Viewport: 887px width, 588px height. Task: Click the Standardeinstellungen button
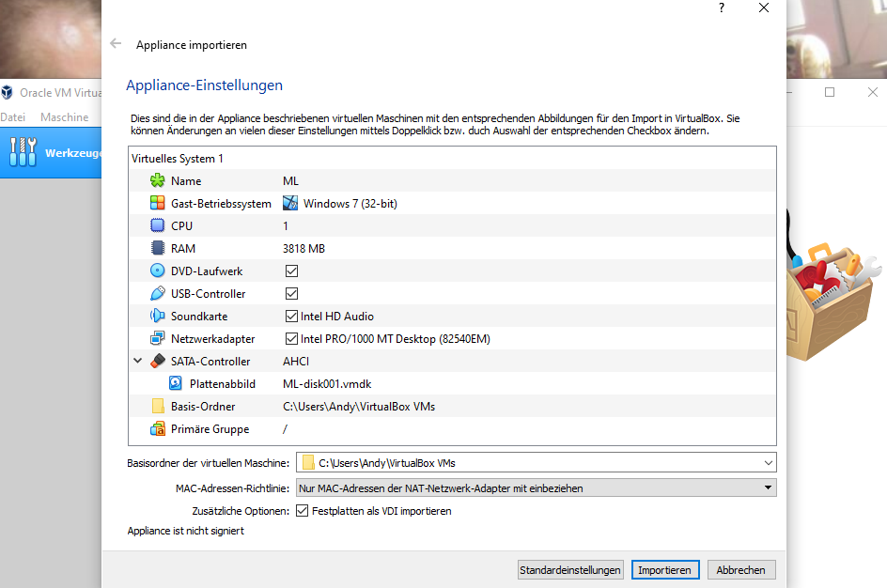click(x=570, y=570)
